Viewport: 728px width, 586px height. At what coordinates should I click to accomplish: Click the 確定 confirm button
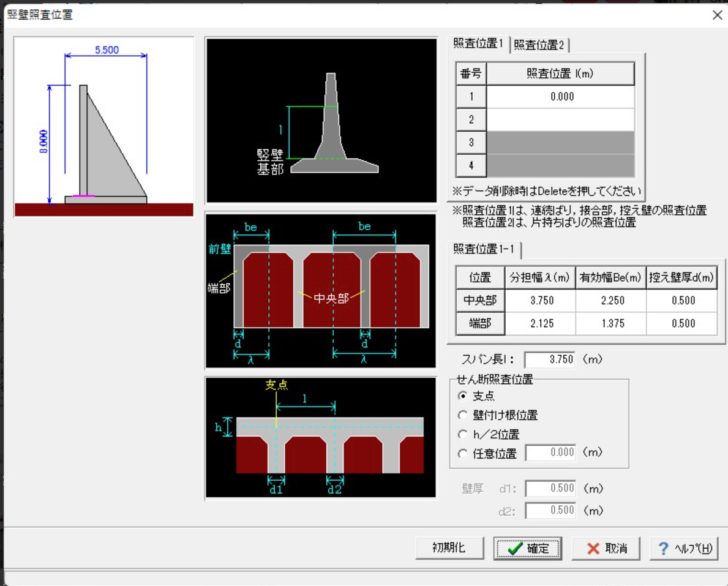click(527, 548)
